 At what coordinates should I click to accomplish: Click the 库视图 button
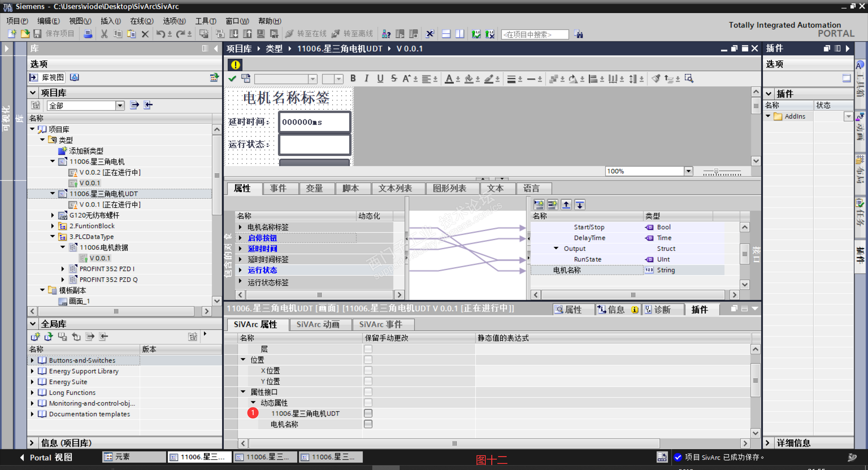(x=47, y=78)
